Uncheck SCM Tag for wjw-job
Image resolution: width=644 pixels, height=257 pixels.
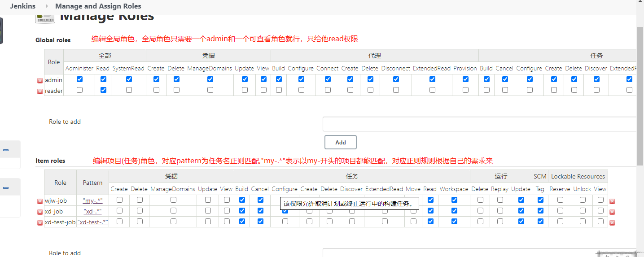click(x=540, y=200)
